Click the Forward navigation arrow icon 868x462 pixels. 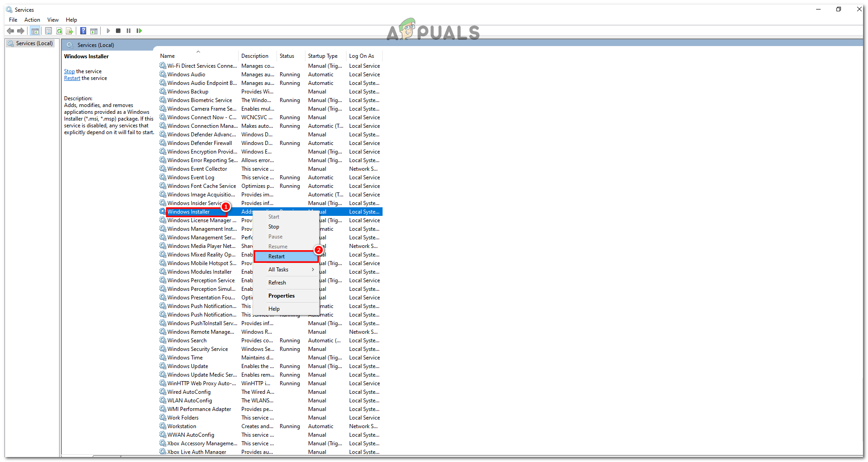(x=21, y=31)
